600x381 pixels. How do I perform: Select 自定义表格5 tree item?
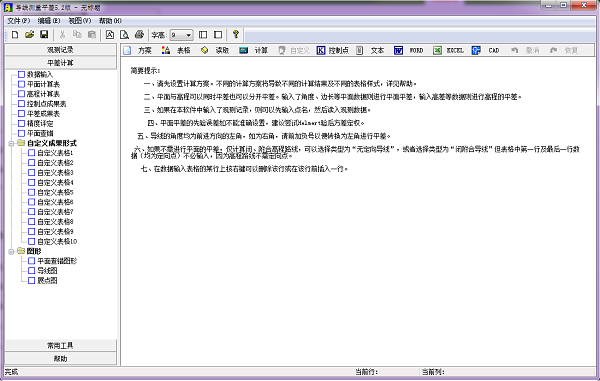click(55, 192)
